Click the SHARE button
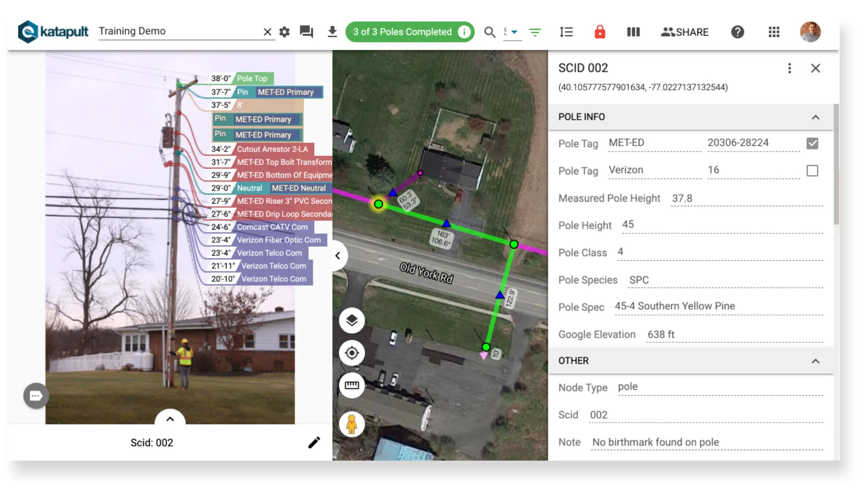This screenshot has height=493, width=868. [684, 32]
